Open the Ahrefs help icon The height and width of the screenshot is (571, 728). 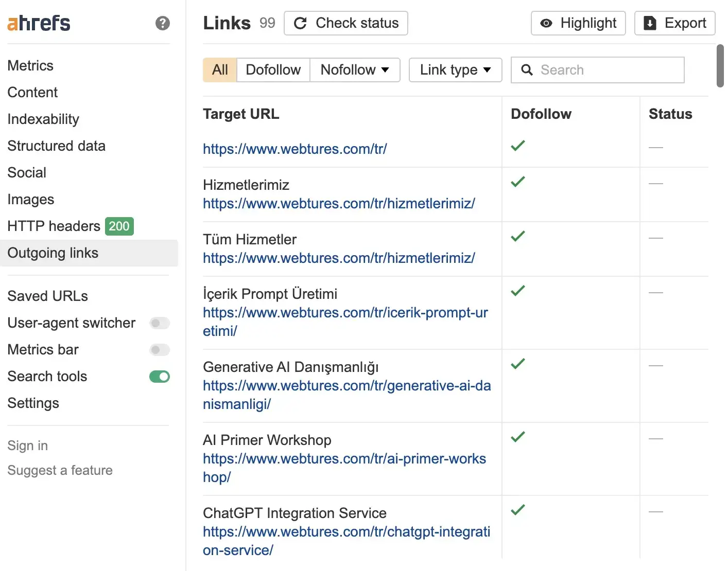point(162,23)
